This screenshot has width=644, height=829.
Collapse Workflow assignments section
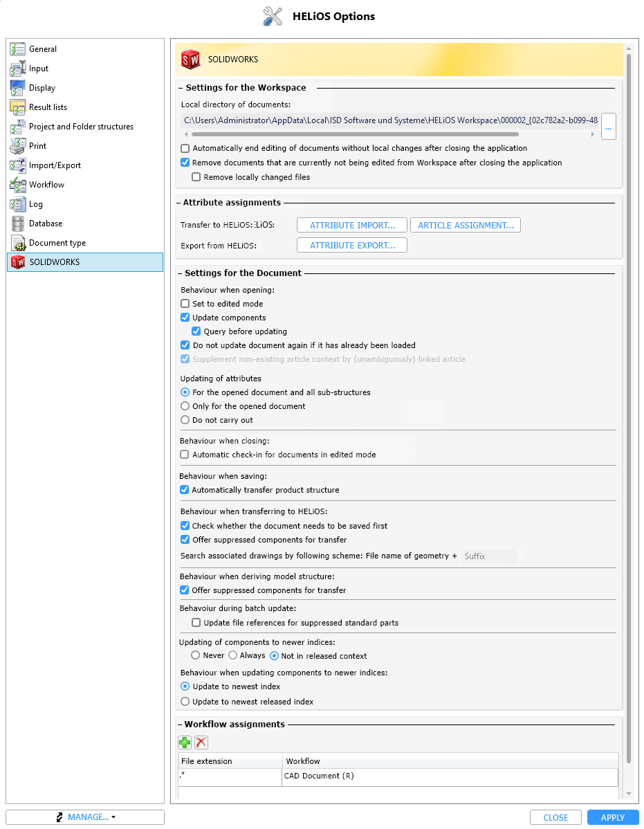point(180,725)
